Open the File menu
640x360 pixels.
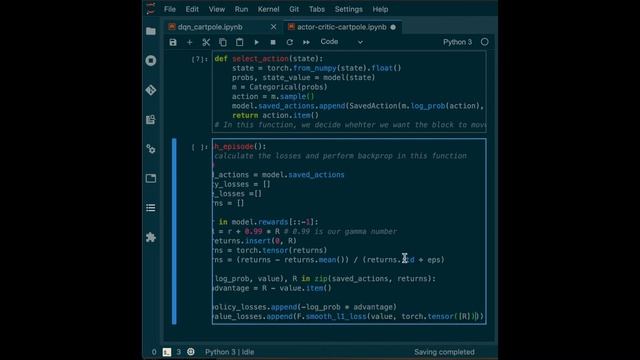click(170, 9)
